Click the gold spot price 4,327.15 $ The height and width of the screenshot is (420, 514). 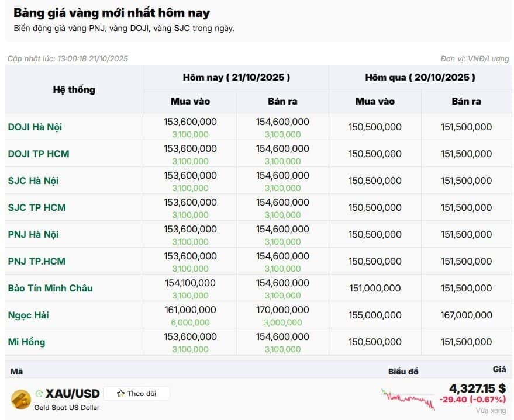[x=478, y=388]
